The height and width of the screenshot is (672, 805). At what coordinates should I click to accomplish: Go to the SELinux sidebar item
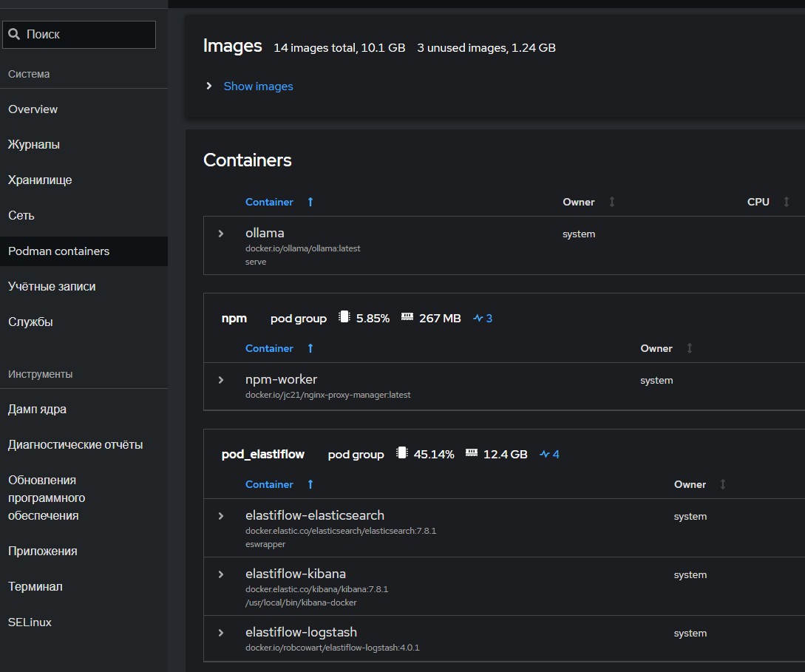pos(30,622)
